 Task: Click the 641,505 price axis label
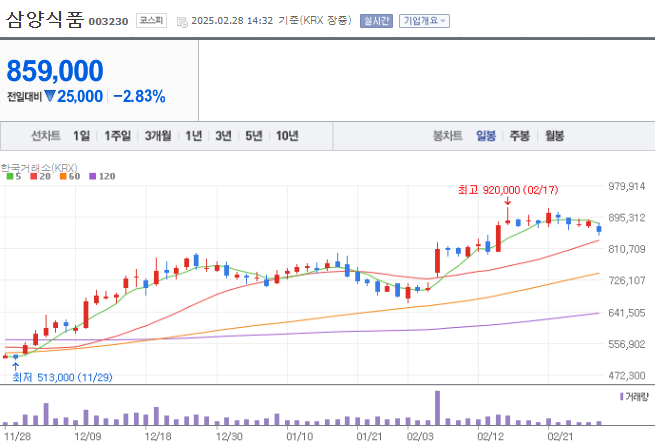click(627, 313)
